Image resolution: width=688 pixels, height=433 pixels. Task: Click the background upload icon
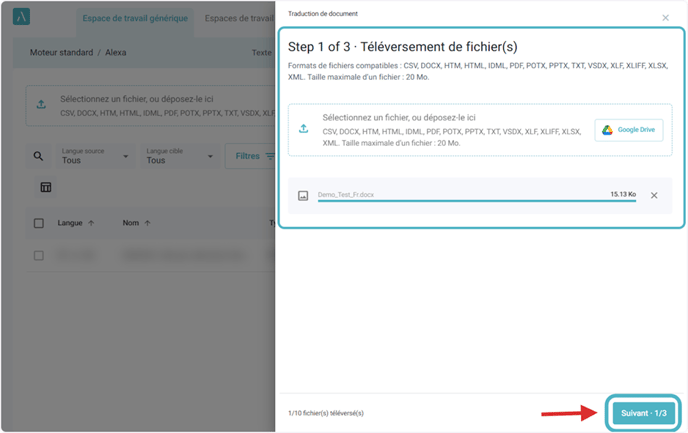(x=41, y=105)
